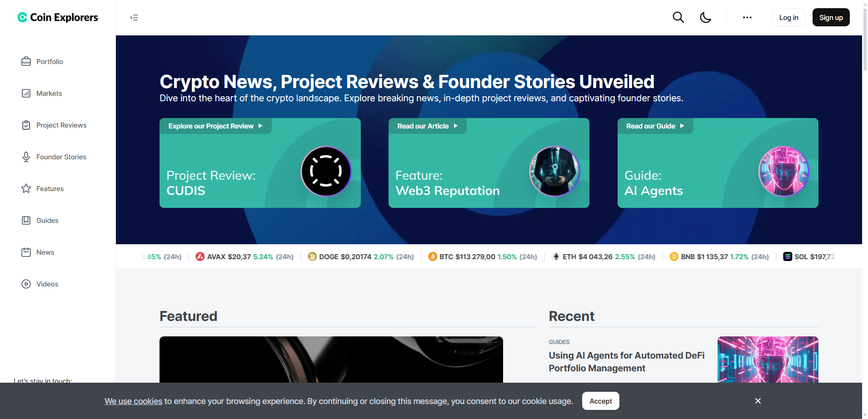Click the Guides bookmark icon

tap(26, 220)
